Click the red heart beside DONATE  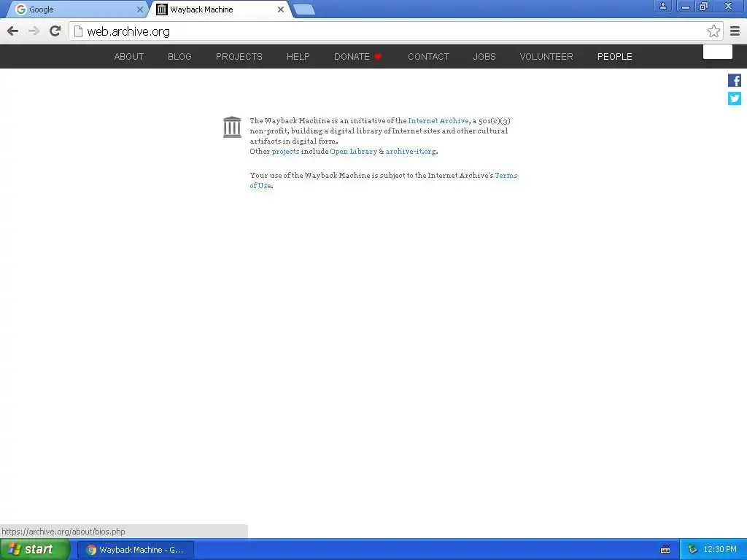[378, 57]
